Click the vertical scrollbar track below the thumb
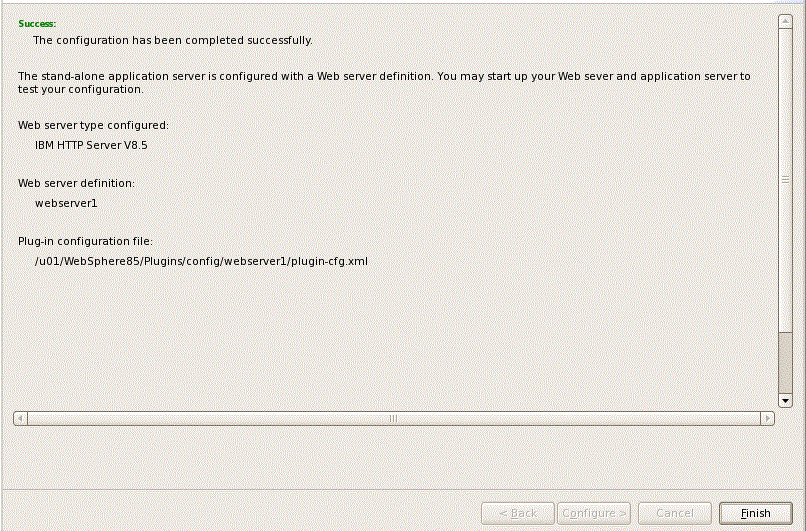This screenshot has width=806, height=531. click(785, 365)
